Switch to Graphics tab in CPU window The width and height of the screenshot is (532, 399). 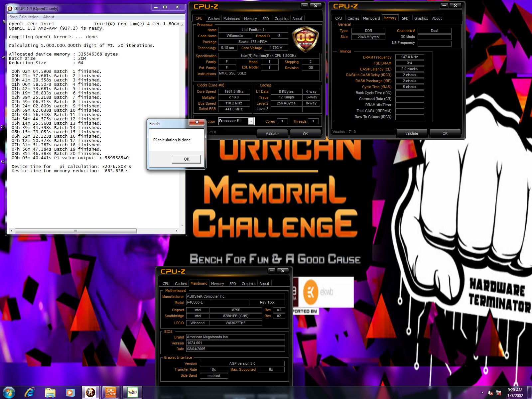click(281, 19)
